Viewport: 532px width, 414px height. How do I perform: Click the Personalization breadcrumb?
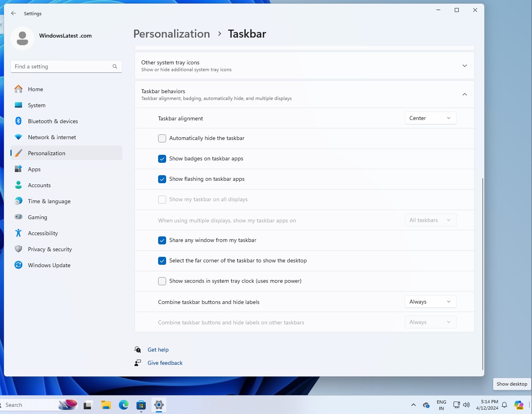(x=171, y=34)
